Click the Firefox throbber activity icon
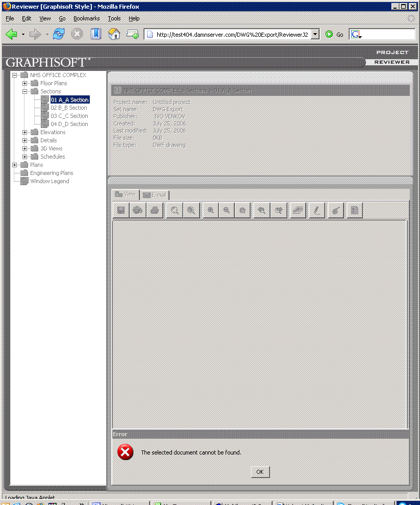This screenshot has height=505, width=420. [x=411, y=19]
